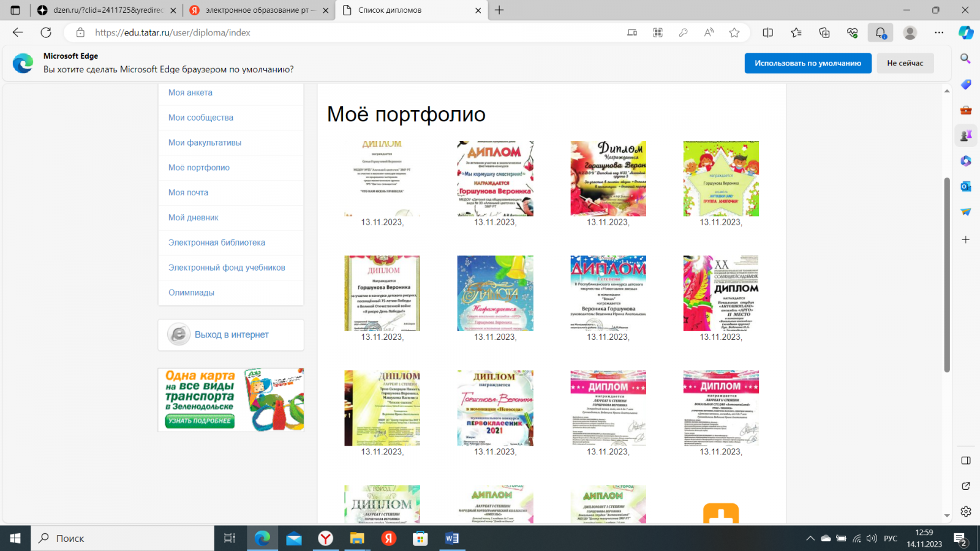The image size is (980, 551).
Task: Select 'Электронная библиотека' menu item
Action: 217,242
